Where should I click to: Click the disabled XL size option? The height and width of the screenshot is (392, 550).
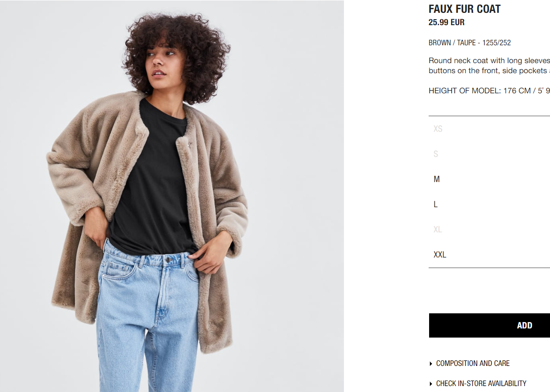click(x=489, y=230)
